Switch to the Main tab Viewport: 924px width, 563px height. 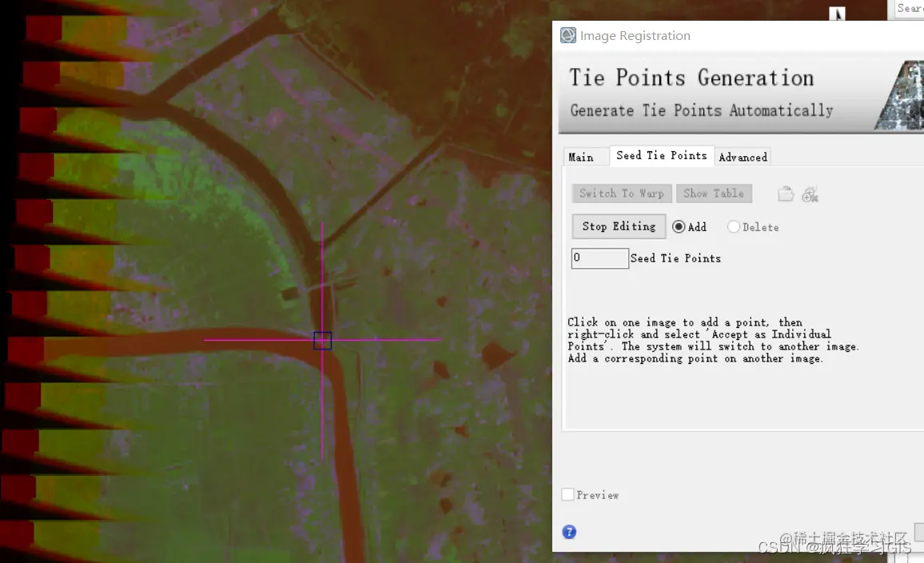pos(582,157)
